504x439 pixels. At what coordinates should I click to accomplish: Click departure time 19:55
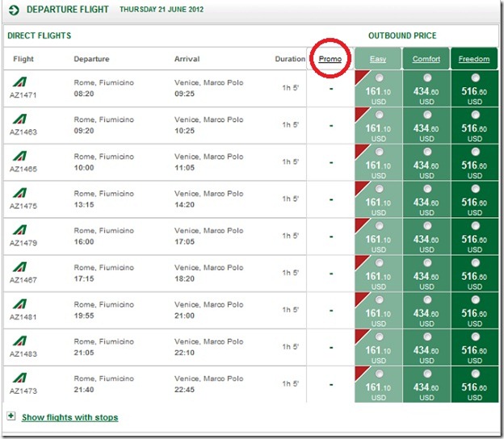pos(84,316)
